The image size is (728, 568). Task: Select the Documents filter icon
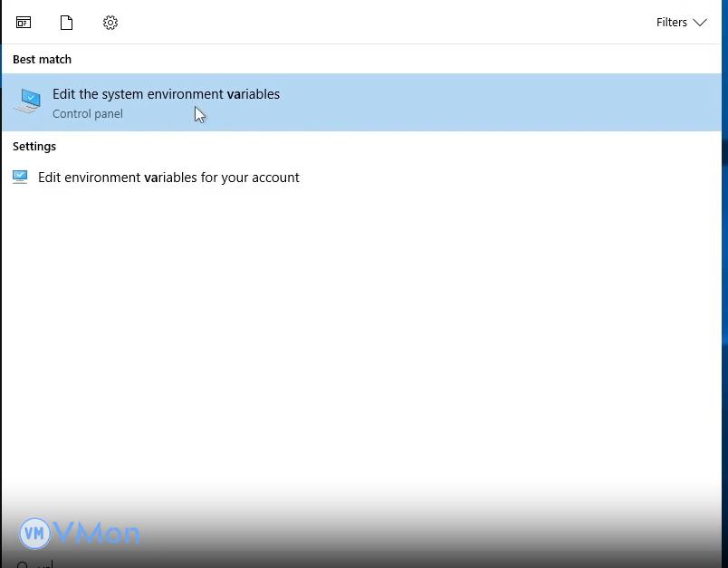66,23
